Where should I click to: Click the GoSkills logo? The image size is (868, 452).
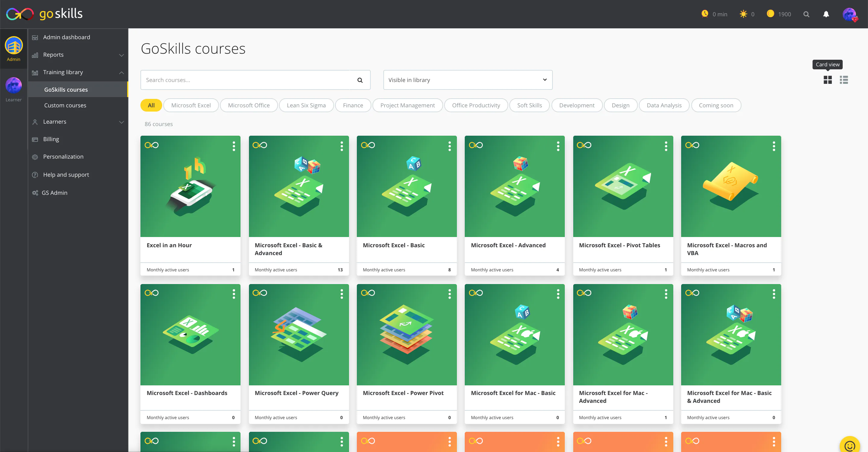[44, 14]
